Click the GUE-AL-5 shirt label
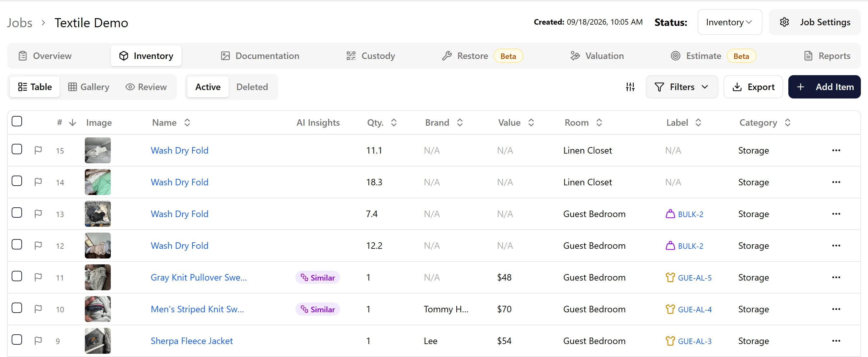 [688, 277]
